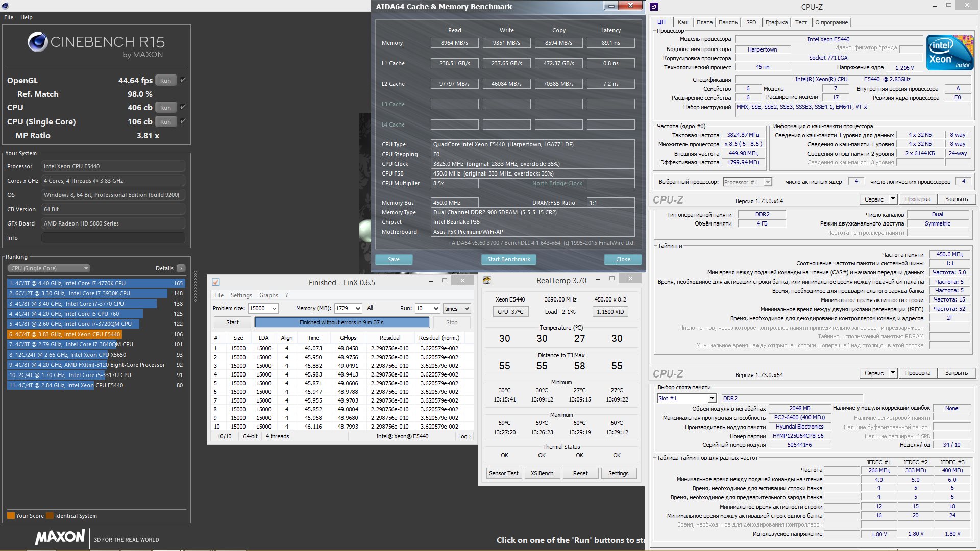The image size is (980, 551).
Task: Expand the Сервис arrow in CPU-Z processor window
Action: tap(893, 199)
